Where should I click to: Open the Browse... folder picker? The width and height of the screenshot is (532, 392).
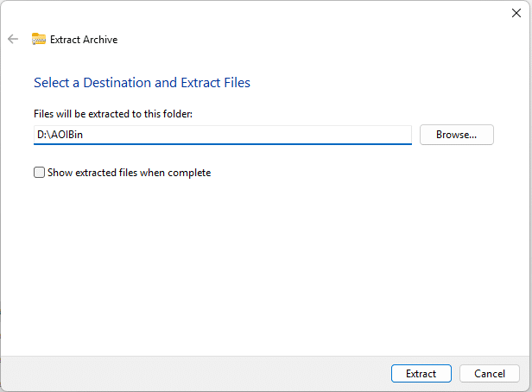tap(456, 135)
